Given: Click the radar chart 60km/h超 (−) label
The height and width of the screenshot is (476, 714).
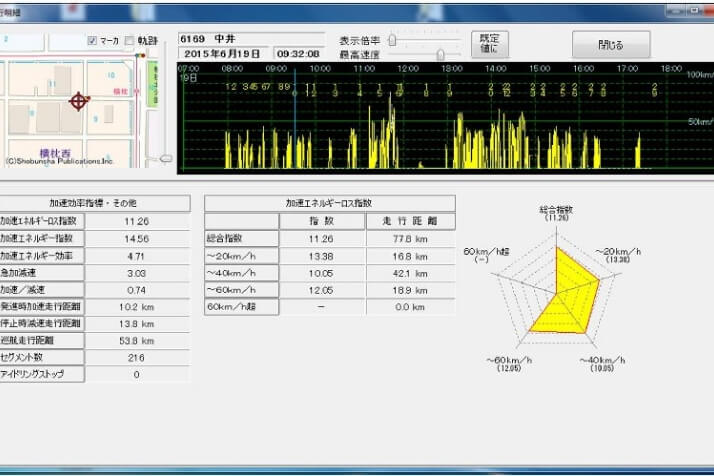Looking at the screenshot, I should 485,255.
